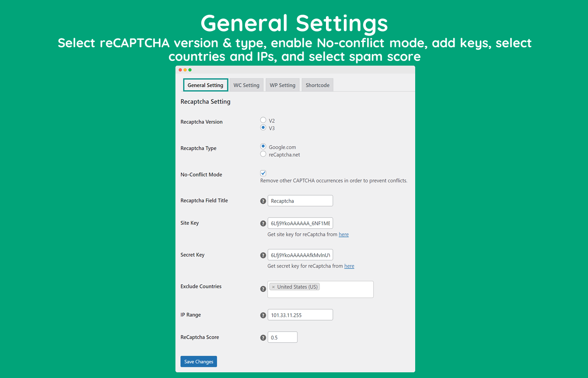Select the V2 recaptcha version
This screenshot has width=588, height=378.
pos(263,120)
